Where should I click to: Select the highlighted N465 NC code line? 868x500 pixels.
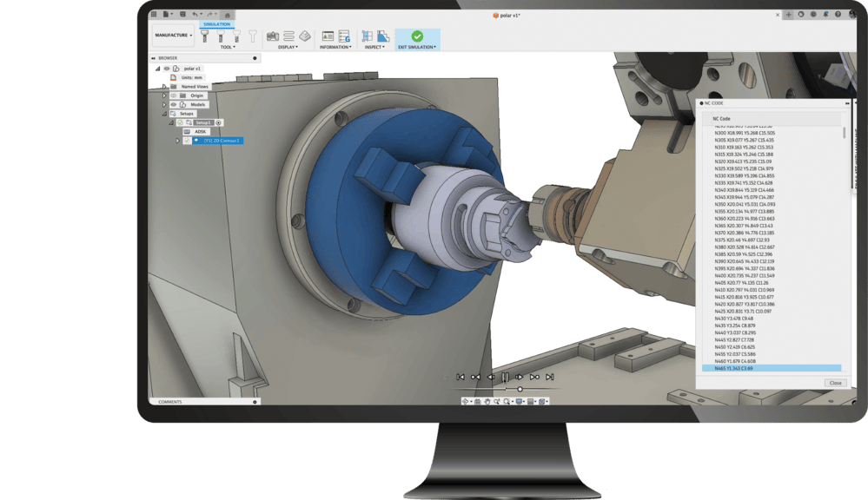click(x=772, y=369)
